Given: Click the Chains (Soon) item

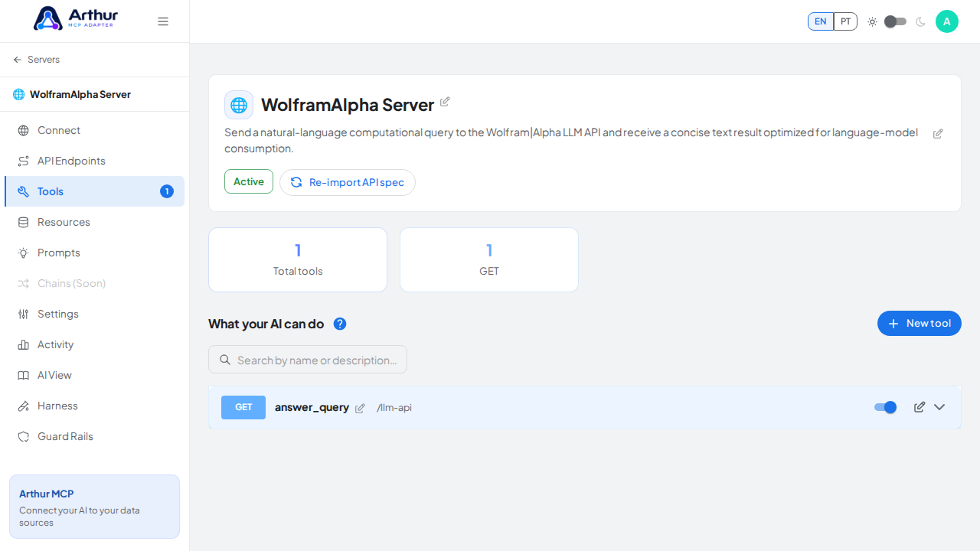Looking at the screenshot, I should (x=94, y=283).
